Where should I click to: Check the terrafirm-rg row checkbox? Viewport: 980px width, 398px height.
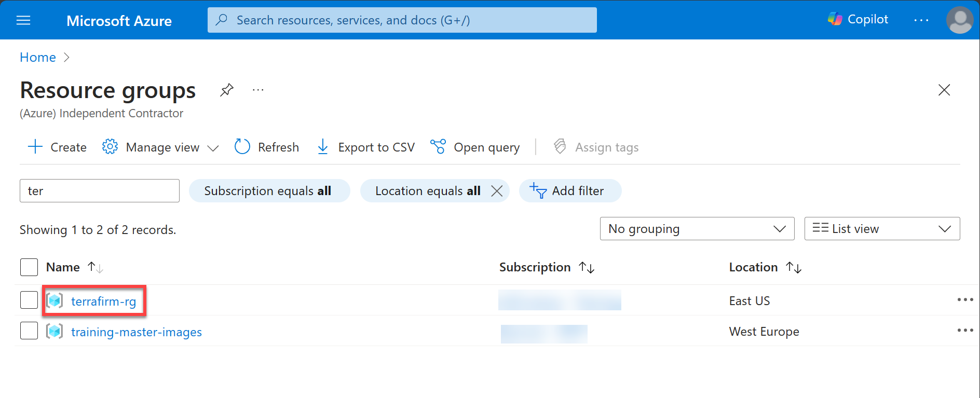coord(29,300)
